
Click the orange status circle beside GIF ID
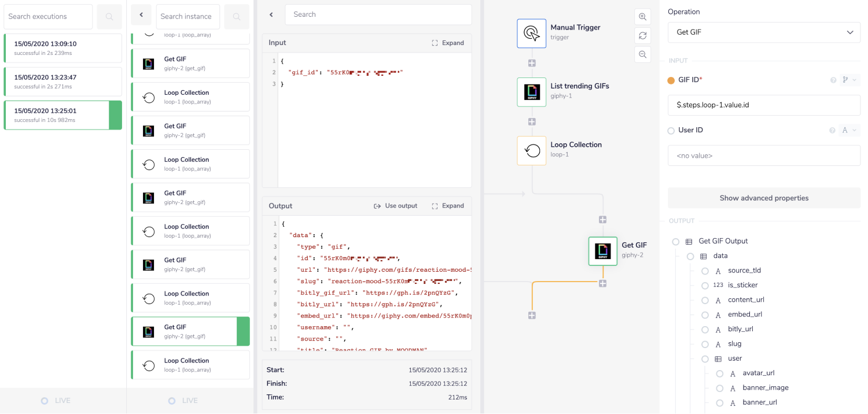[671, 80]
